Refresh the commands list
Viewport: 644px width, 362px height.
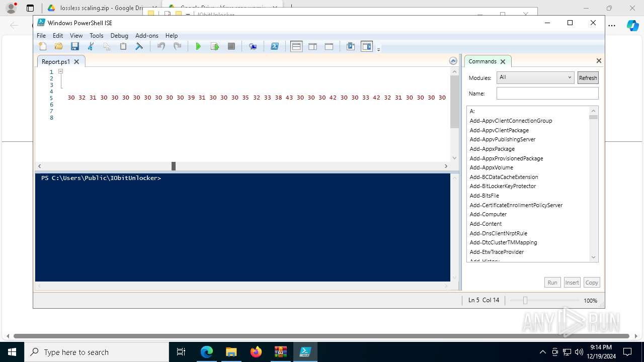588,78
